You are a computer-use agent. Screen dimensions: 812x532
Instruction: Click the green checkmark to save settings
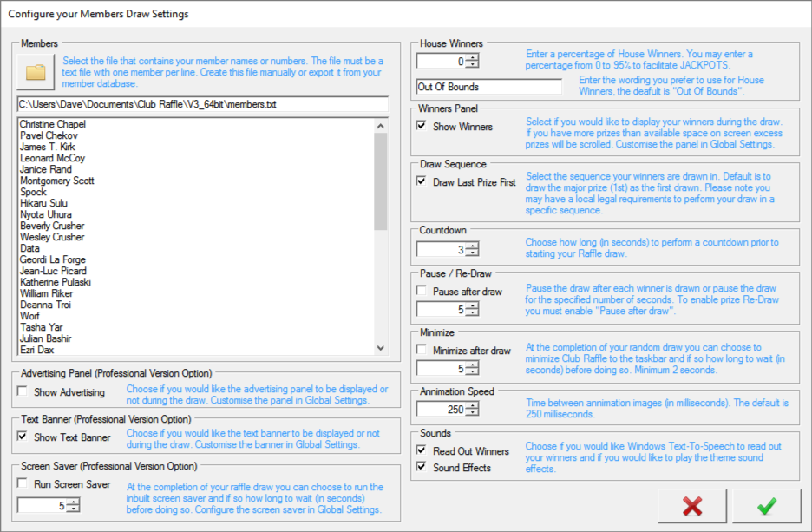(767, 507)
